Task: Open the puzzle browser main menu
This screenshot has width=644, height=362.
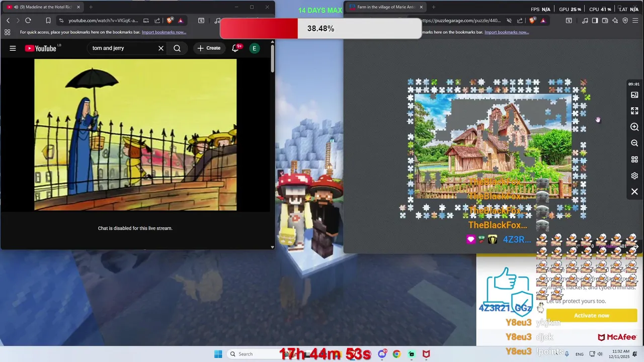Action: pos(636,21)
